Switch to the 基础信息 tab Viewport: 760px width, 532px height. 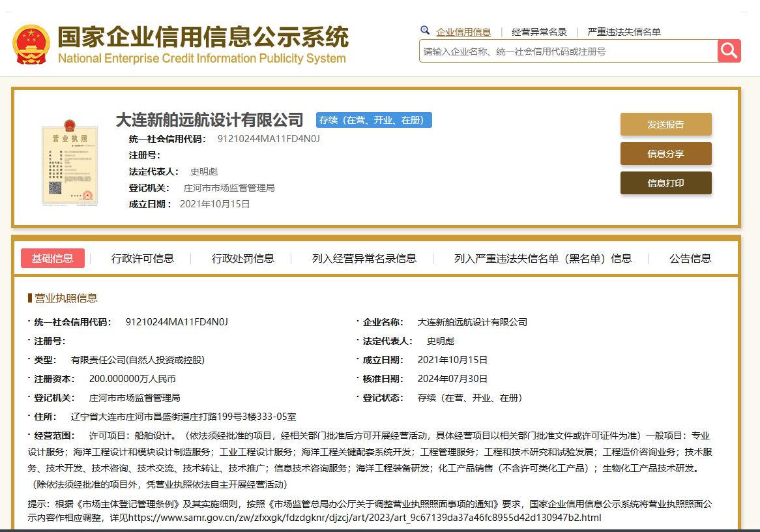click(x=53, y=258)
